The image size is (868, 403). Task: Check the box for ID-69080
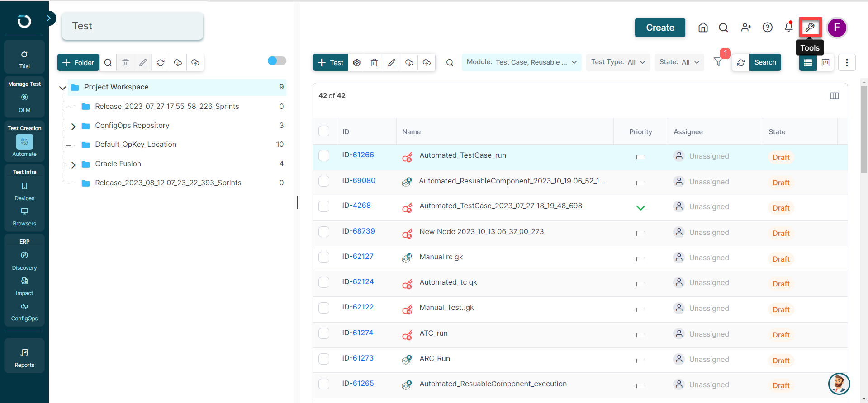(x=324, y=181)
